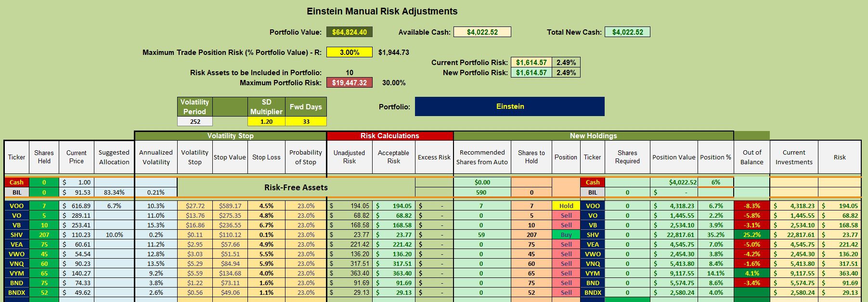868x302 pixels.
Task: Edit the 3.00% maximum trade position risk cell
Action: click(x=350, y=52)
